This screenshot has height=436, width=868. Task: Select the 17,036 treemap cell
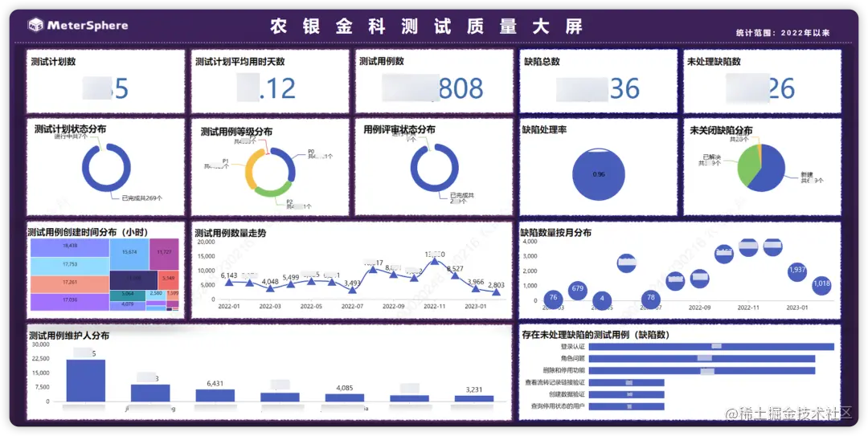70,301
